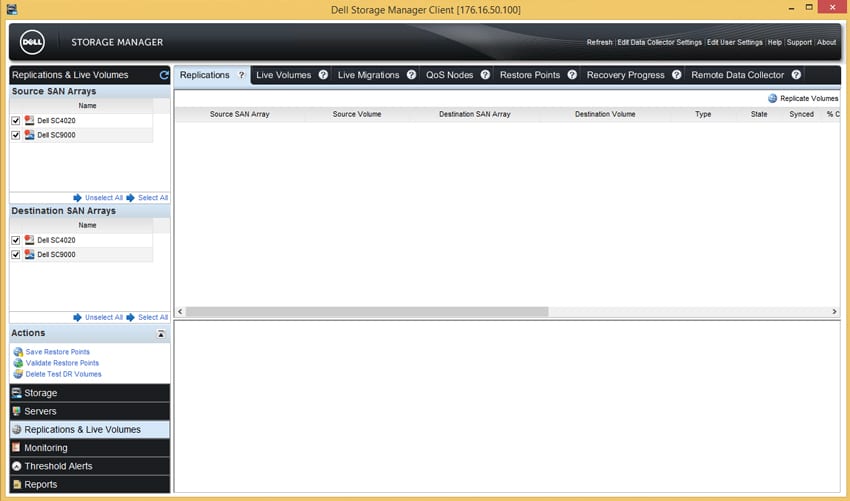Click the Support link in the top banner
This screenshot has width=850, height=501.
click(799, 42)
